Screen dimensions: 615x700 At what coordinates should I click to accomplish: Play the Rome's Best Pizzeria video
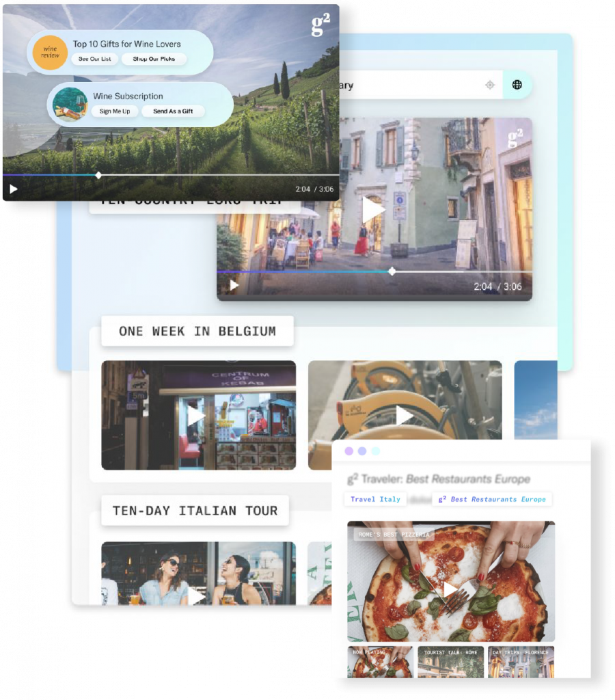450,589
